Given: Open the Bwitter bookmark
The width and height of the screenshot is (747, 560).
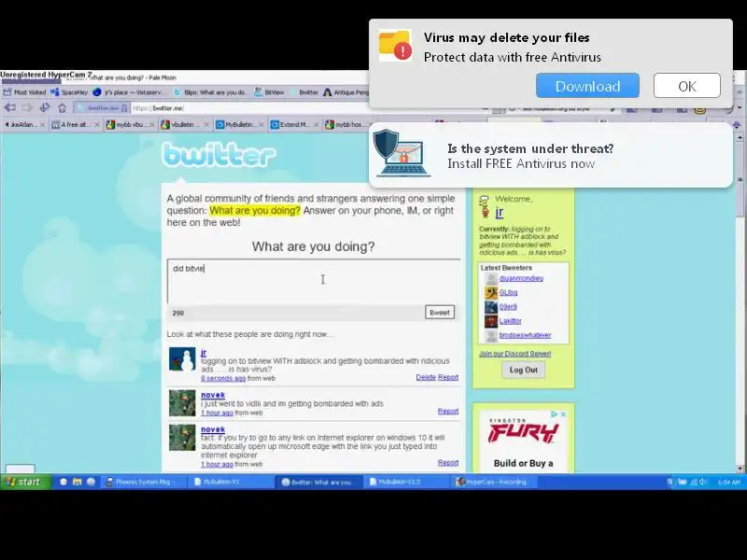Looking at the screenshot, I should (x=304, y=92).
